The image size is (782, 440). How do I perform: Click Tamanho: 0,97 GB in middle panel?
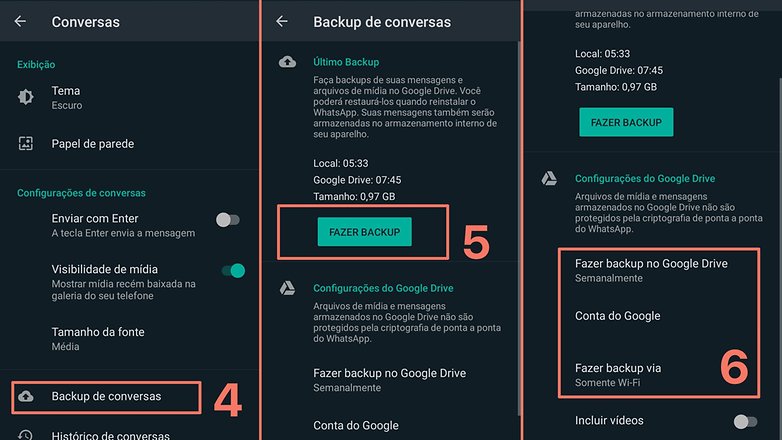pyautogui.click(x=354, y=197)
